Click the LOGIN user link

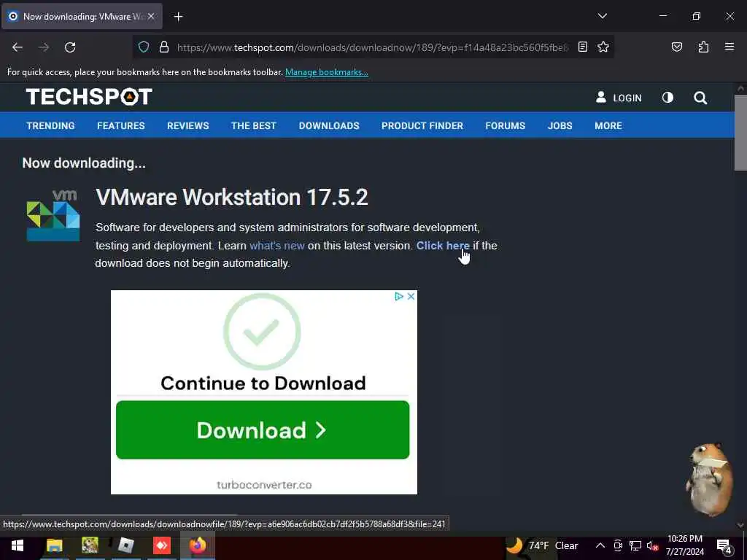[x=619, y=98]
